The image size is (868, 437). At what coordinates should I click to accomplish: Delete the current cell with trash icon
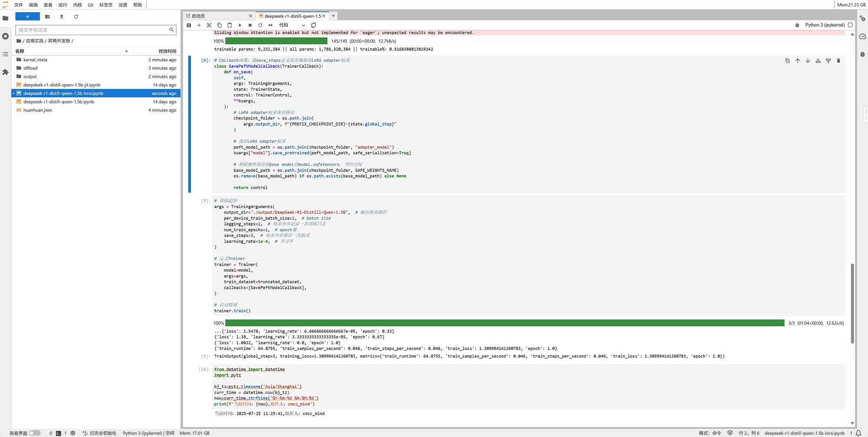tap(838, 61)
